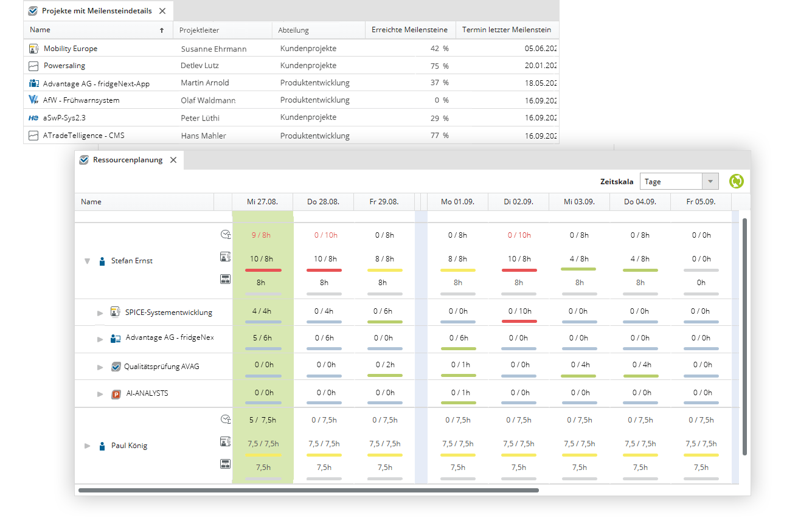Select the Projekte mit Meilensteindetails tab

[96, 11]
